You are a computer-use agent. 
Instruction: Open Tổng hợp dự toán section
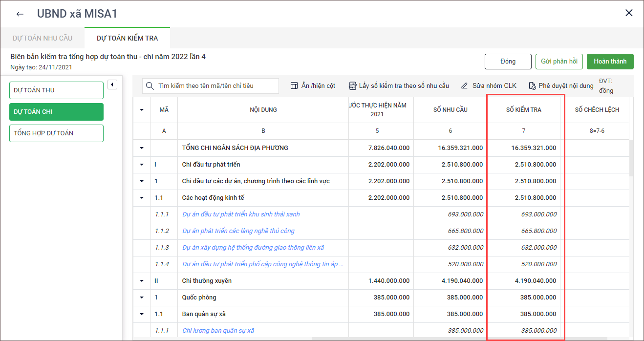tap(56, 133)
